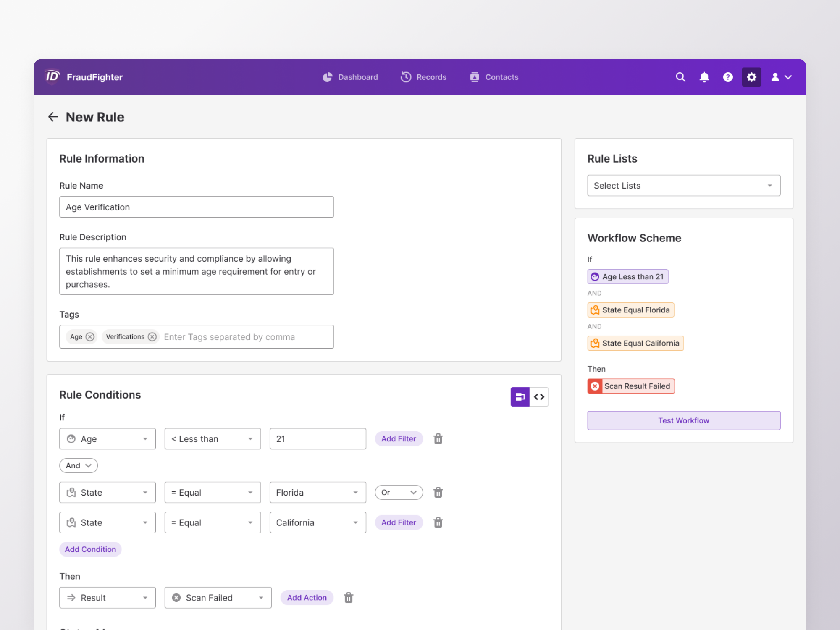Open the State dropdown in California row
Image resolution: width=840 pixels, height=630 pixels.
coord(108,522)
